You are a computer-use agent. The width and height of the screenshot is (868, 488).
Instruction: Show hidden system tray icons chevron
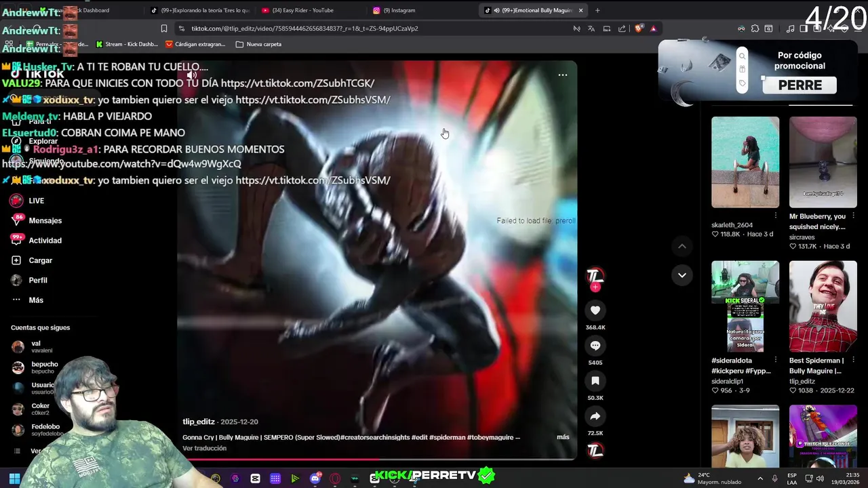coord(759,479)
